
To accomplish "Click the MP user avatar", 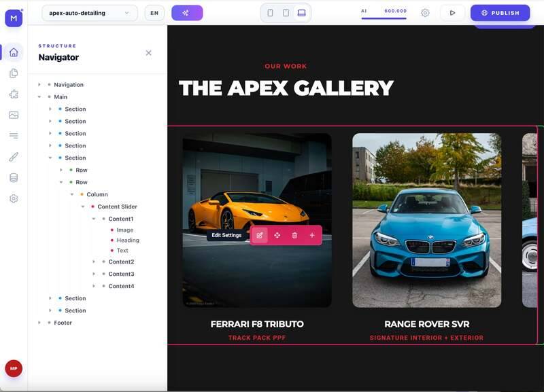I will pyautogui.click(x=14, y=368).
